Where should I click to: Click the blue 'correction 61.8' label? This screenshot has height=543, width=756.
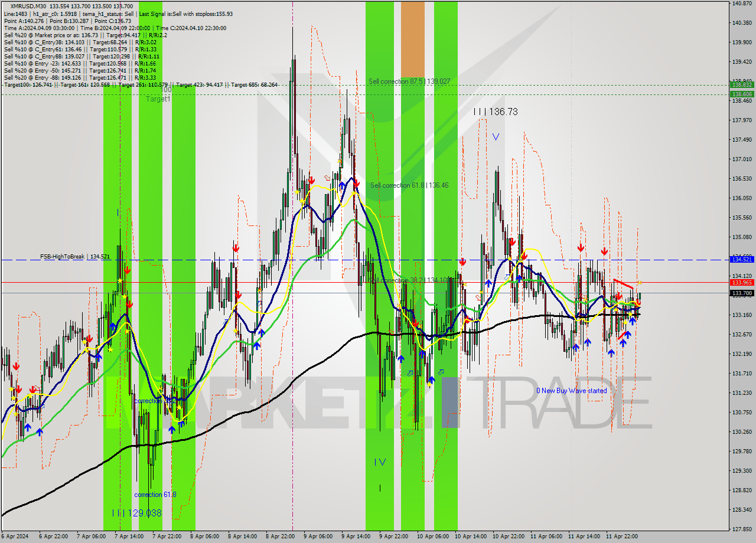point(155,495)
